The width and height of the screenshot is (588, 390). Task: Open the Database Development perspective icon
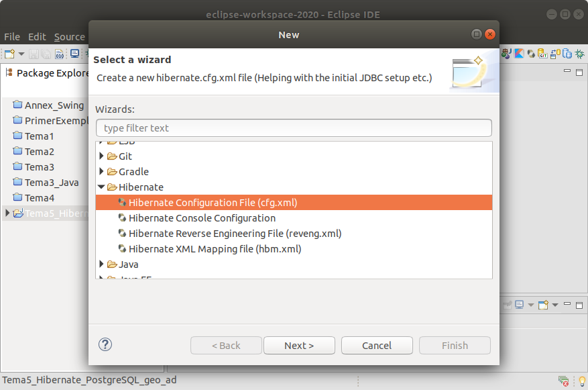[x=555, y=54]
